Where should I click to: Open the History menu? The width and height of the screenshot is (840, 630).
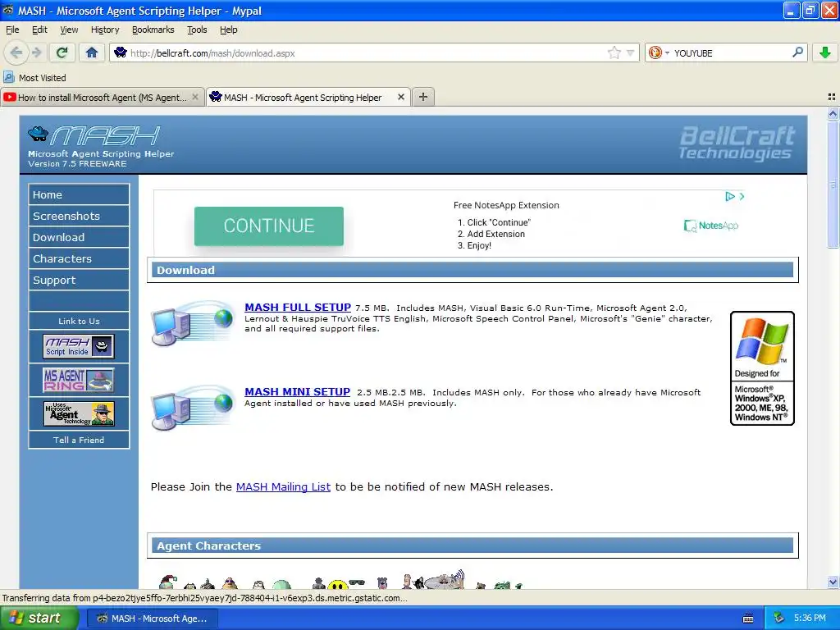click(x=105, y=30)
